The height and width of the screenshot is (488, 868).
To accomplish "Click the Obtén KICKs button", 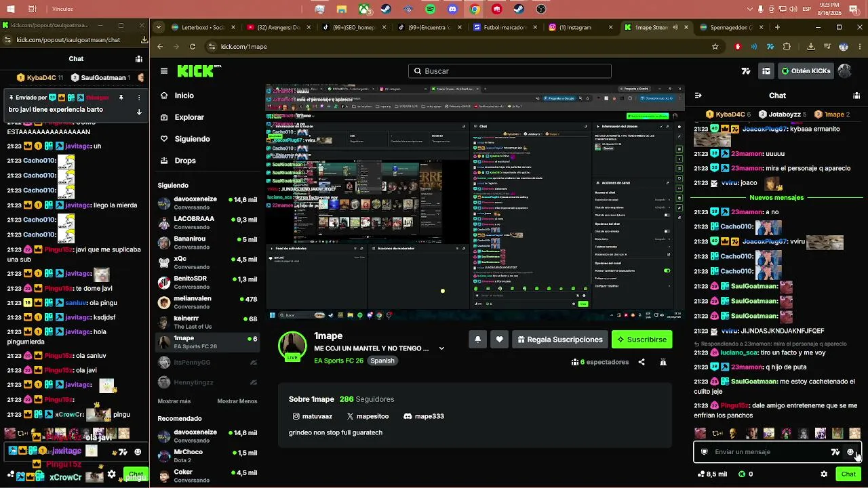I will (806, 71).
